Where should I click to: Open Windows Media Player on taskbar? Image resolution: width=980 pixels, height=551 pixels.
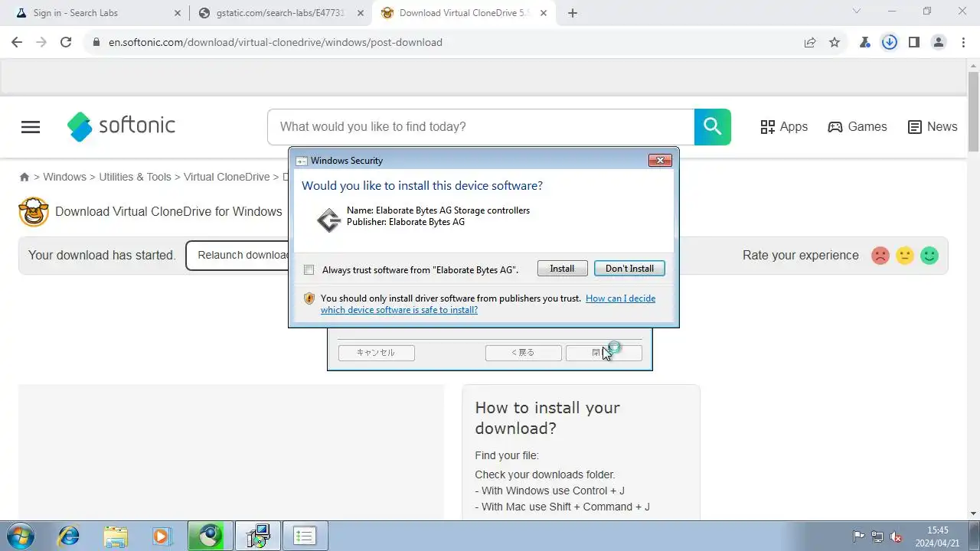(x=162, y=536)
